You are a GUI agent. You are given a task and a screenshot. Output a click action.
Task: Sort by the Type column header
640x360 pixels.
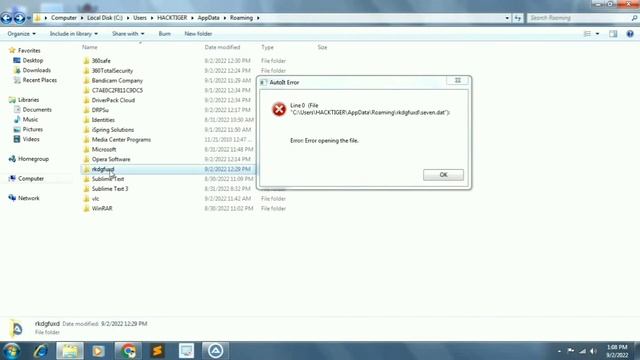(267, 47)
